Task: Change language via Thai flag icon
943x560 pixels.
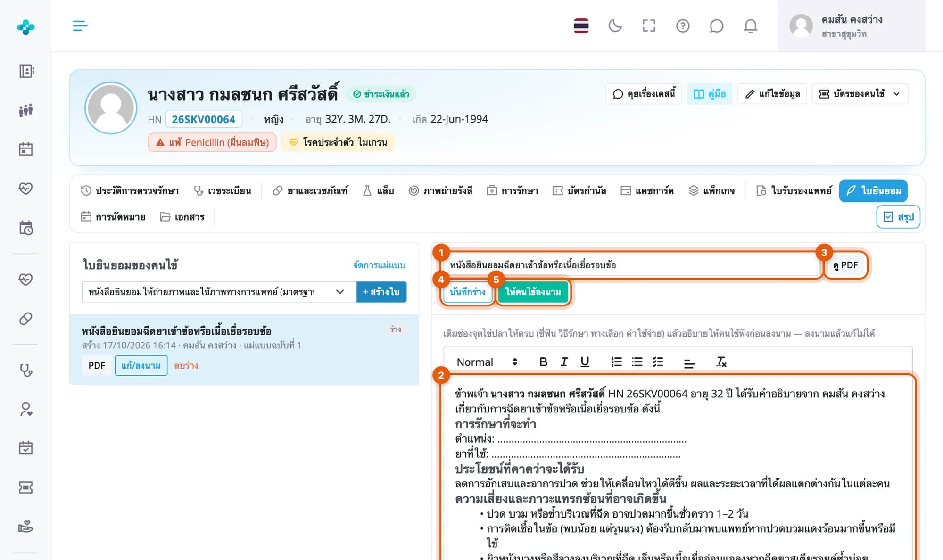Action: [581, 25]
